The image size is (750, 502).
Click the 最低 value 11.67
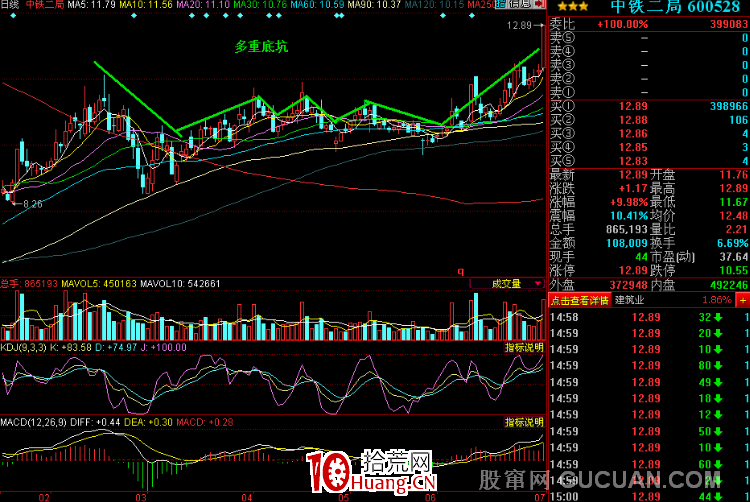[x=734, y=202]
